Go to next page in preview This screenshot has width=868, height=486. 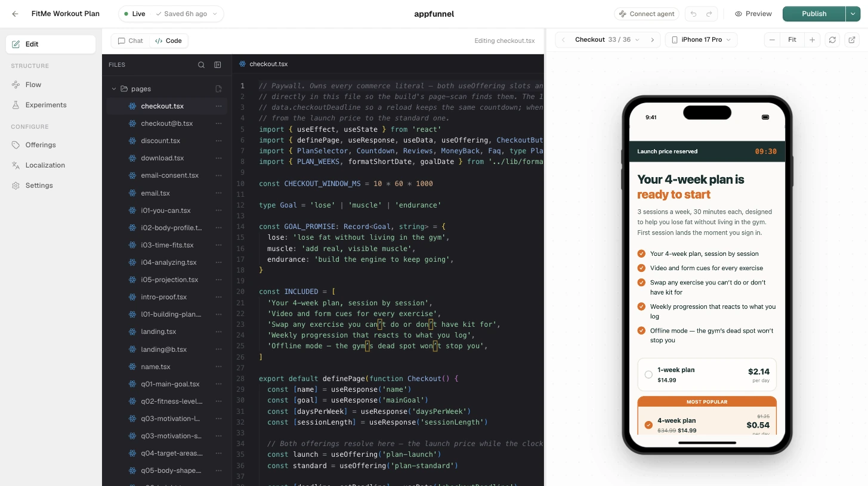[653, 40]
